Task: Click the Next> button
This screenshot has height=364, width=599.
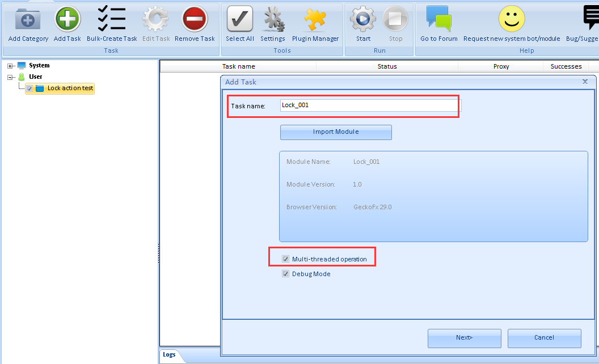Action: [464, 338]
